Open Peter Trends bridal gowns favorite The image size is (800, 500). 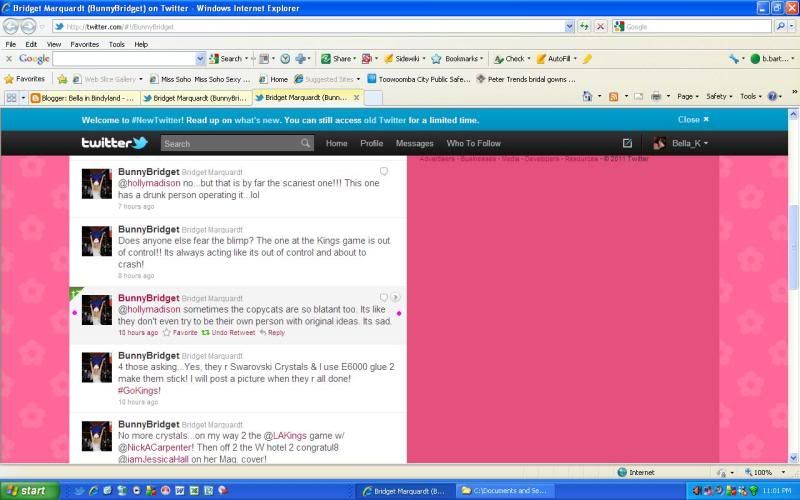click(x=526, y=79)
